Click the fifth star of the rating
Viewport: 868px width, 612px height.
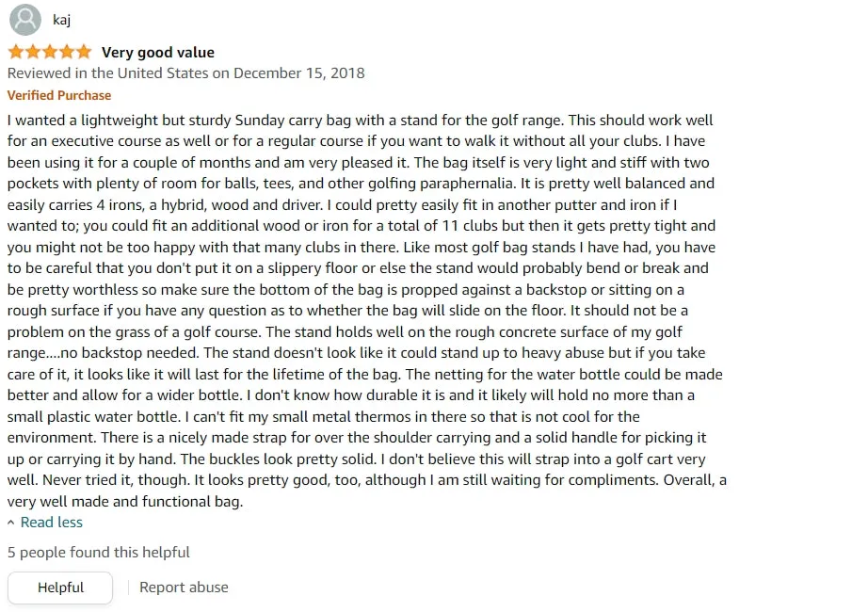coord(84,52)
